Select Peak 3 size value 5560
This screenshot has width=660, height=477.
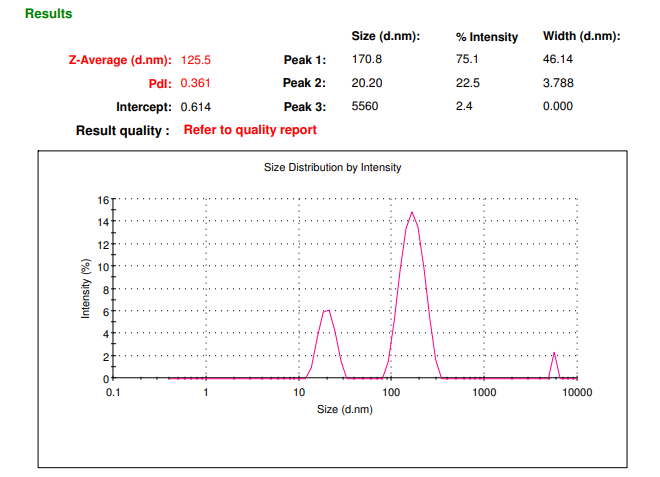(364, 106)
